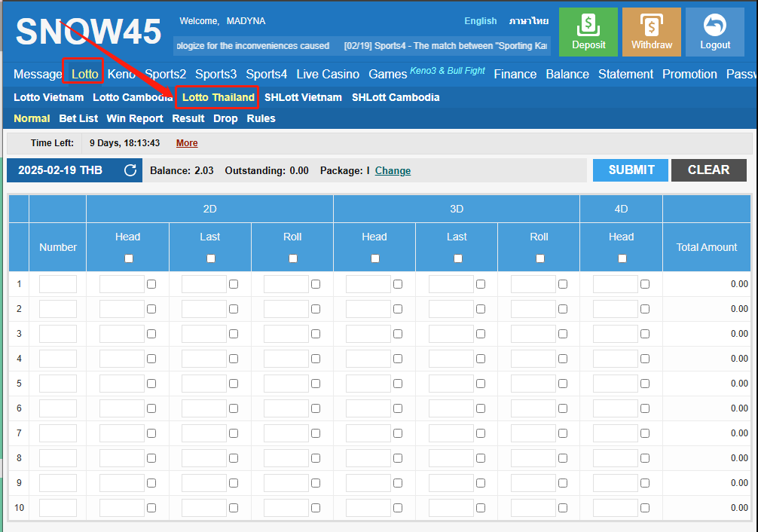The width and height of the screenshot is (758, 532).
Task: Click the refresh icon beside 2025-02-19 THB
Action: pyautogui.click(x=130, y=170)
